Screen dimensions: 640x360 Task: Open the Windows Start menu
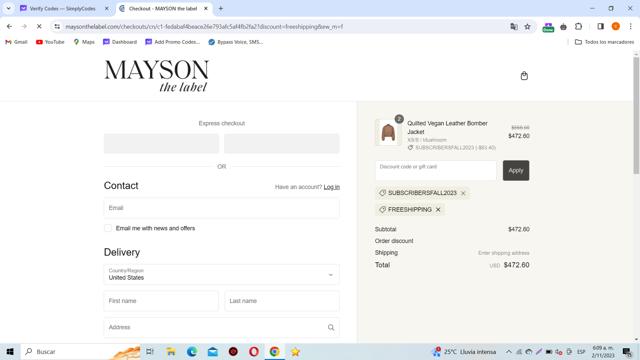tap(10, 351)
